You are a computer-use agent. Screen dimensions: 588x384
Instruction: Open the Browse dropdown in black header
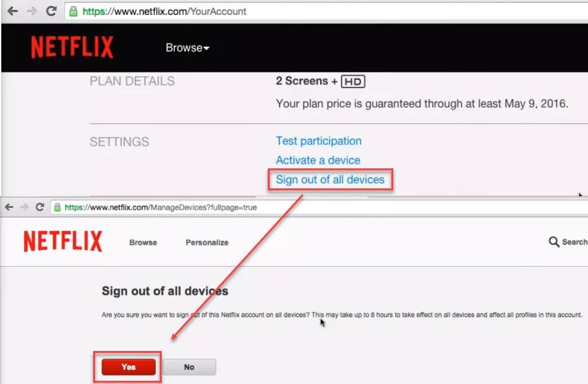[x=188, y=48]
